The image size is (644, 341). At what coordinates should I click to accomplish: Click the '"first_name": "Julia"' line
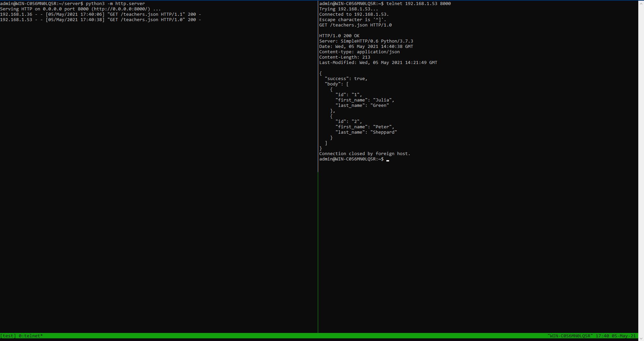click(x=365, y=100)
